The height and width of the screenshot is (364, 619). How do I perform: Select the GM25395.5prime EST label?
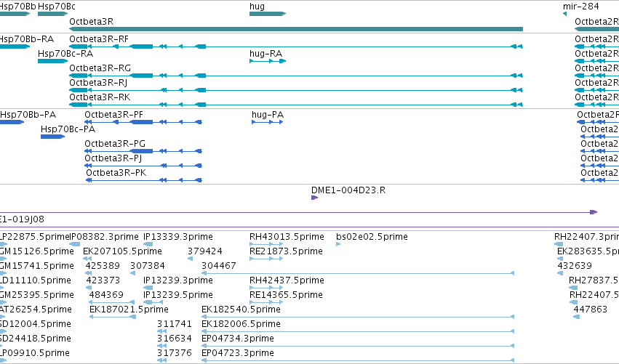coord(36,295)
